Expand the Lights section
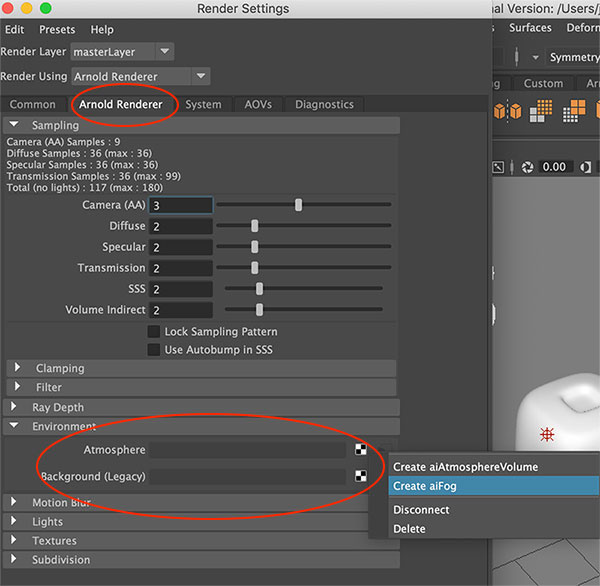Screen dimensions: 600x586 click(186, 521)
